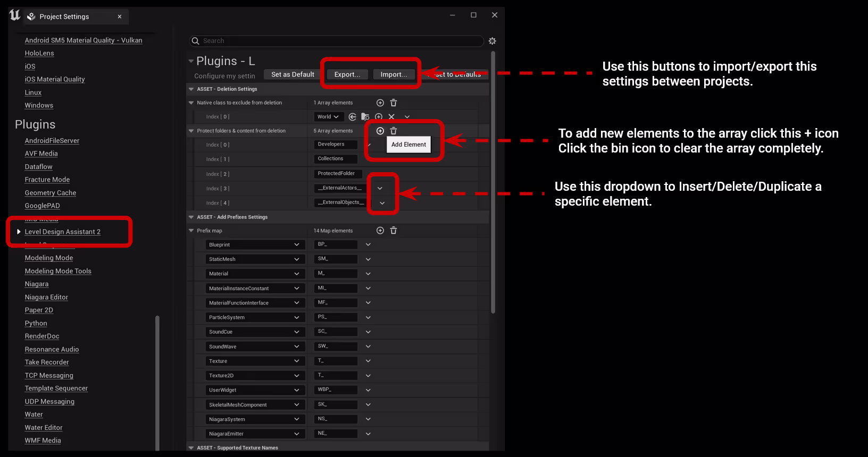The width and height of the screenshot is (868, 457).
Task: Click the X clear icon in World row
Action: point(391,117)
